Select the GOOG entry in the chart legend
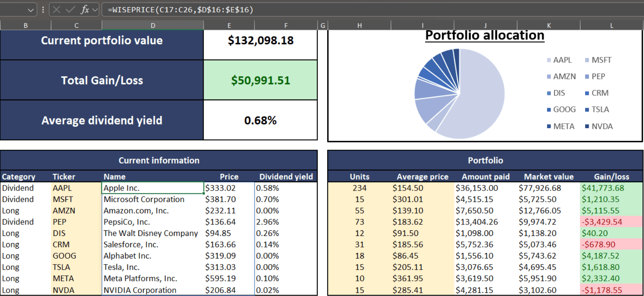Image resolution: width=644 pixels, height=296 pixels. point(561,109)
